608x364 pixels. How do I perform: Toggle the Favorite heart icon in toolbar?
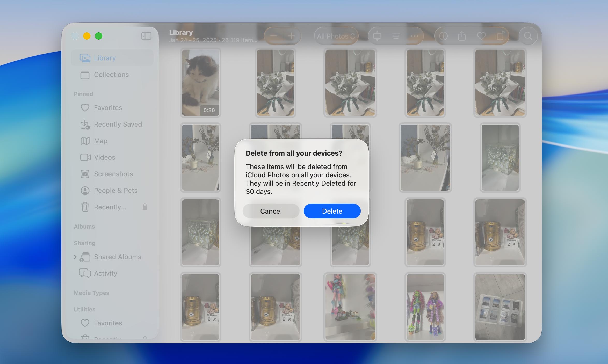(481, 36)
